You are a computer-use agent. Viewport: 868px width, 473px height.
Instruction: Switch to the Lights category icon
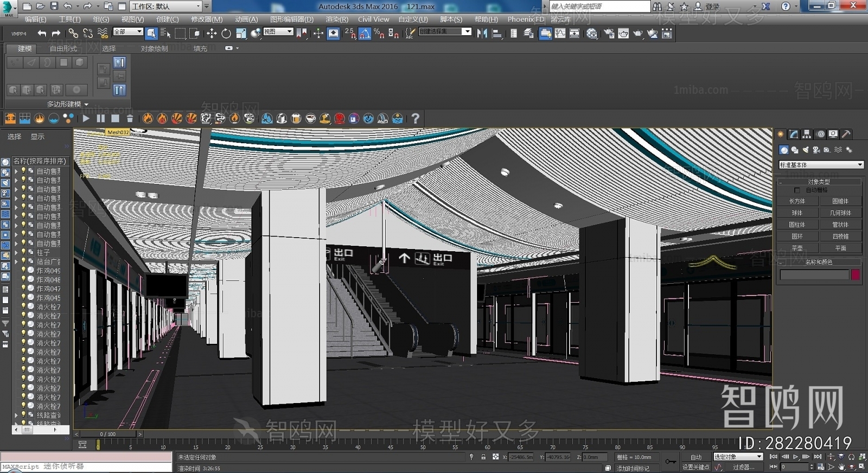pos(806,150)
